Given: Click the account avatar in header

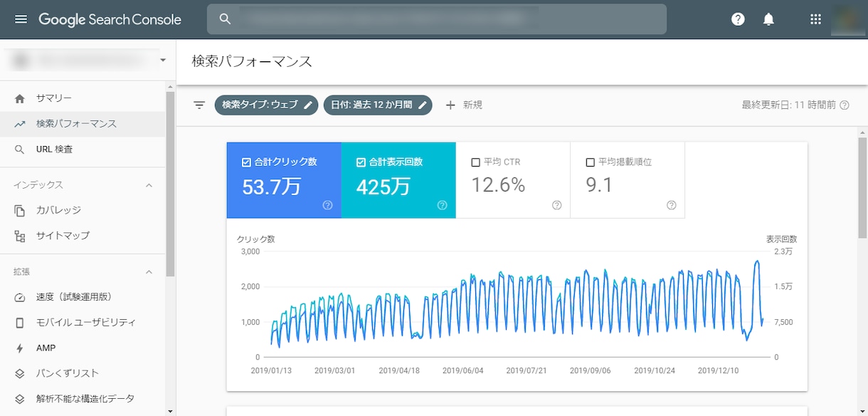Looking at the screenshot, I should pyautogui.click(x=848, y=19).
